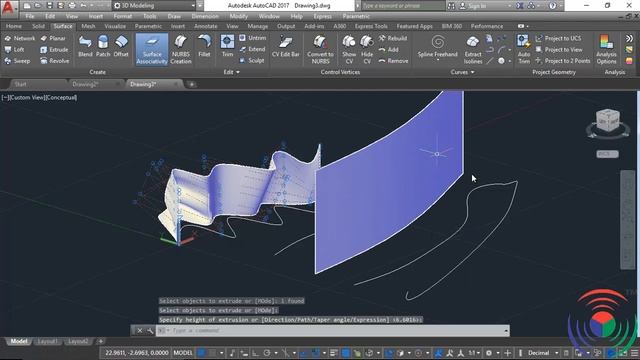
Task: Select the Revolve surface tool
Action: click(55, 61)
